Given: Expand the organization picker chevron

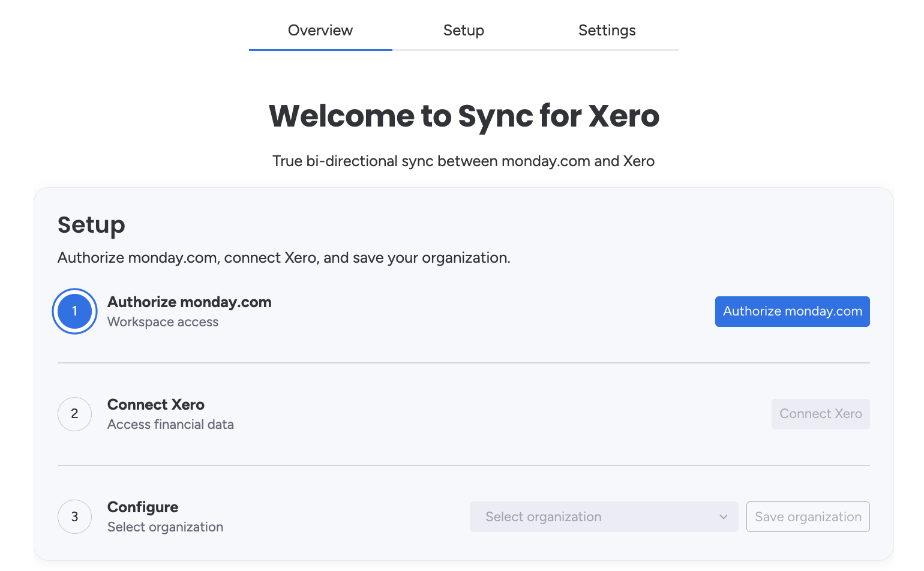Looking at the screenshot, I should tap(722, 516).
